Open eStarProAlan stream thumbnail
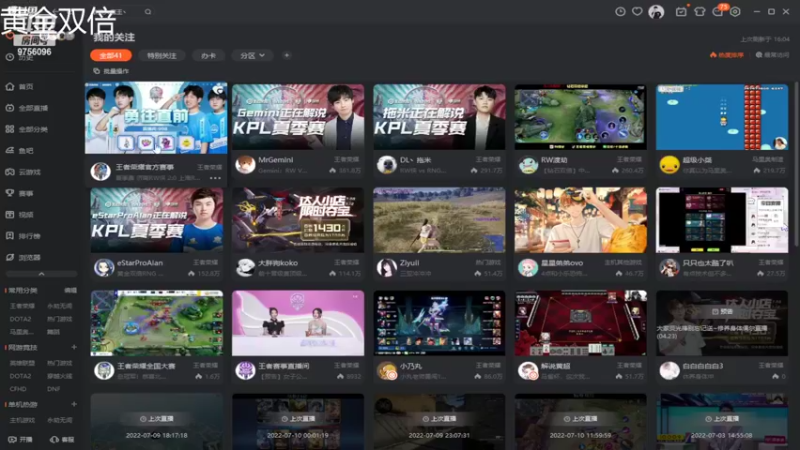The width and height of the screenshot is (800, 450). tap(157, 220)
